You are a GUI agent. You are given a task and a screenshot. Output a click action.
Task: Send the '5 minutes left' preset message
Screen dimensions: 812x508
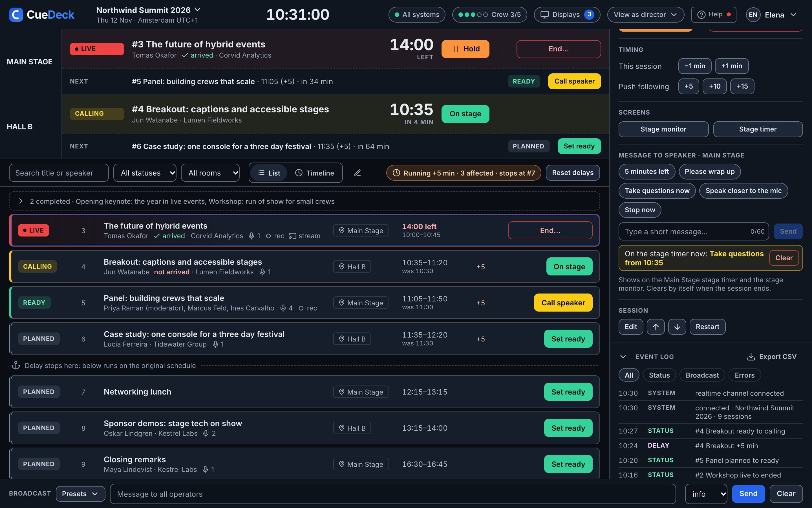(x=646, y=171)
